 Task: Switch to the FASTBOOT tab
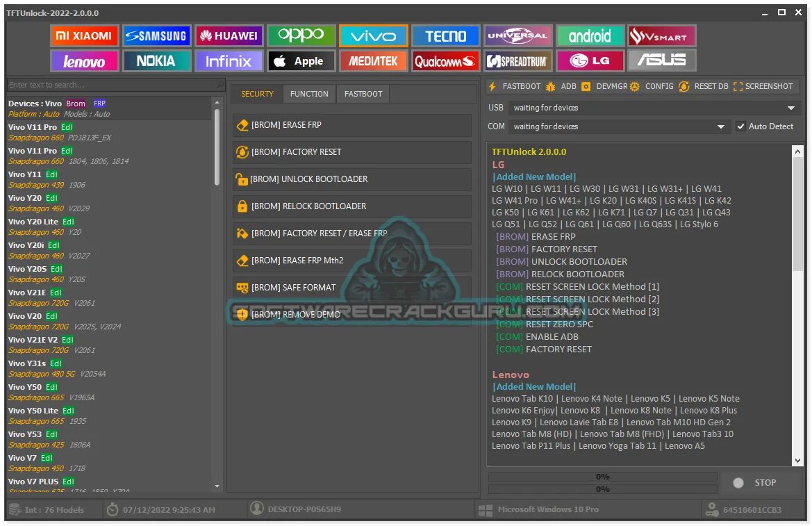click(x=363, y=94)
